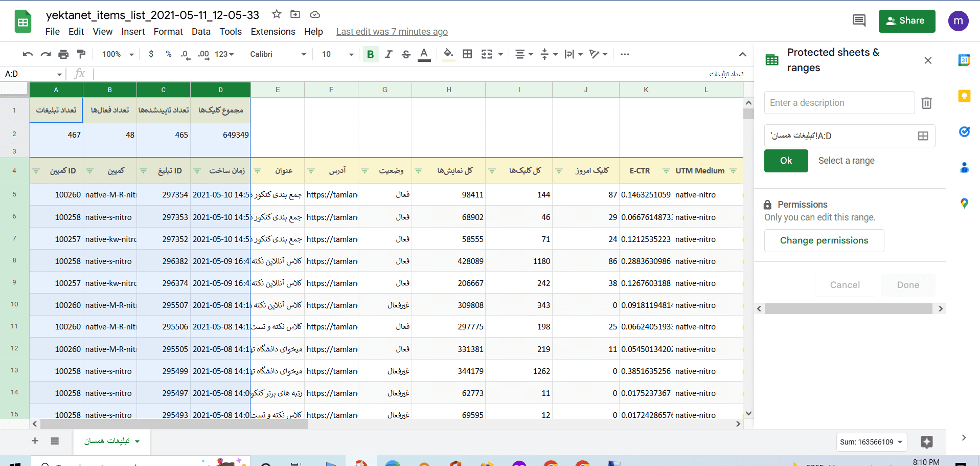Open text wrapping dropdown

(573, 54)
